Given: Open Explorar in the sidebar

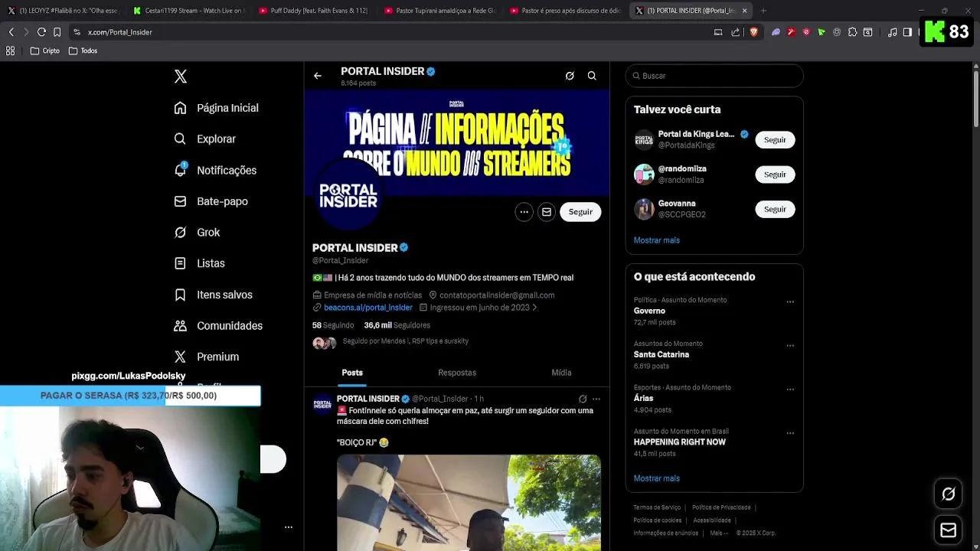Looking at the screenshot, I should pyautogui.click(x=205, y=139).
